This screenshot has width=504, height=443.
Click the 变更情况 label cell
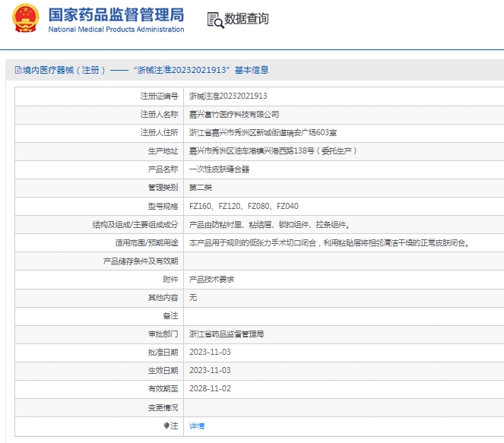tap(100, 407)
